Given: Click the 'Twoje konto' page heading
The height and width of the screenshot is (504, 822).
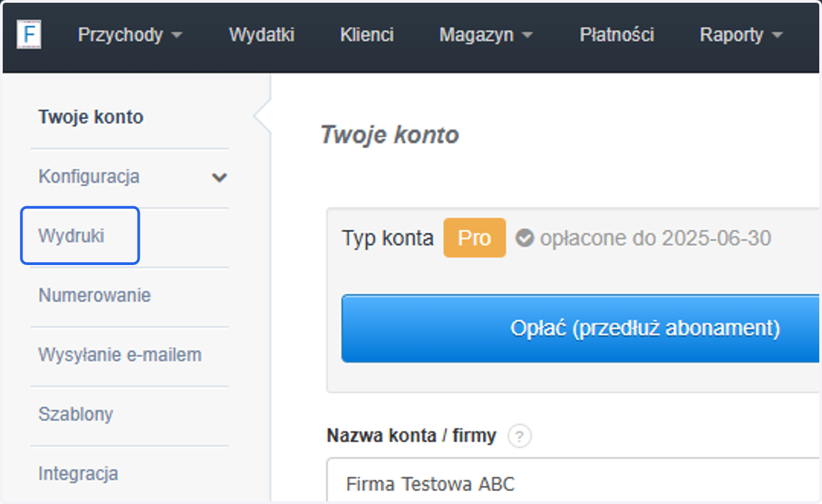Looking at the screenshot, I should click(390, 135).
